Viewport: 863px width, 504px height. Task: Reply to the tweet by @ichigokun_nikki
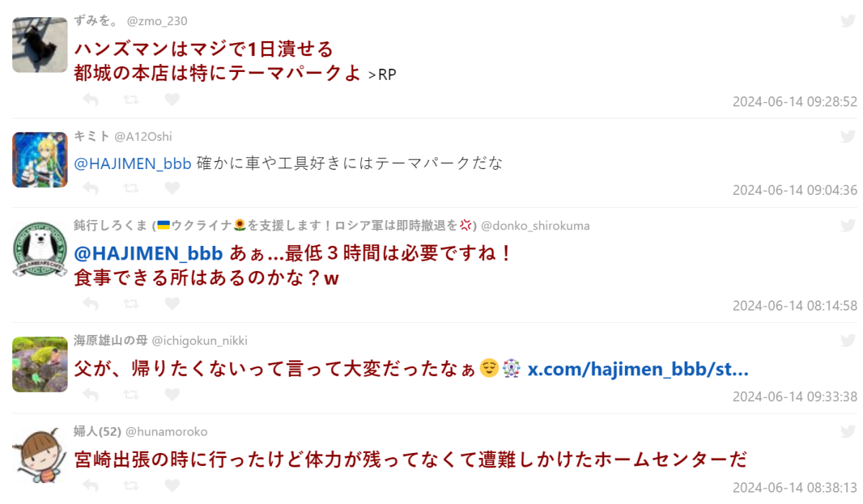click(91, 394)
